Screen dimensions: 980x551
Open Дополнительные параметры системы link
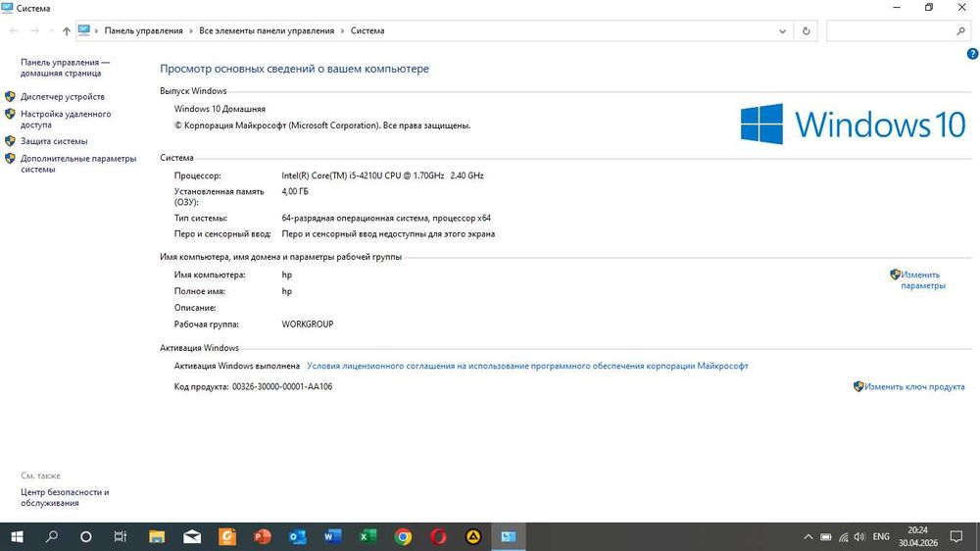coord(78,164)
